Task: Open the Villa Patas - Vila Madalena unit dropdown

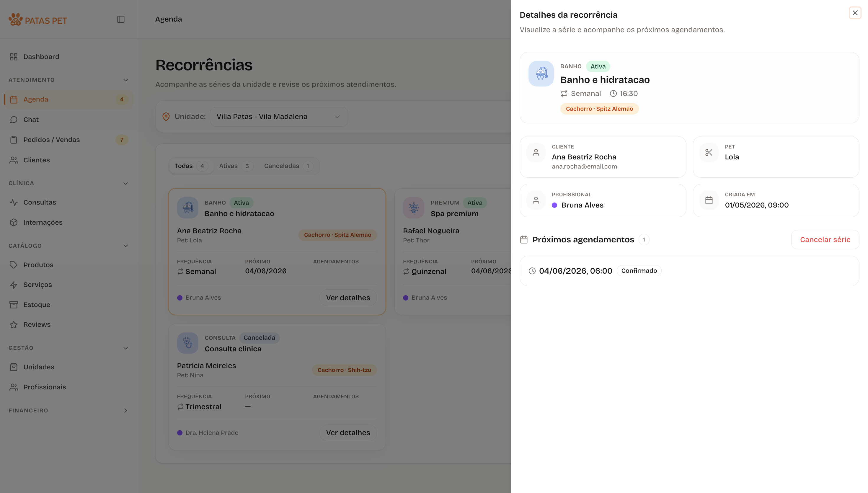Action: [x=279, y=117]
